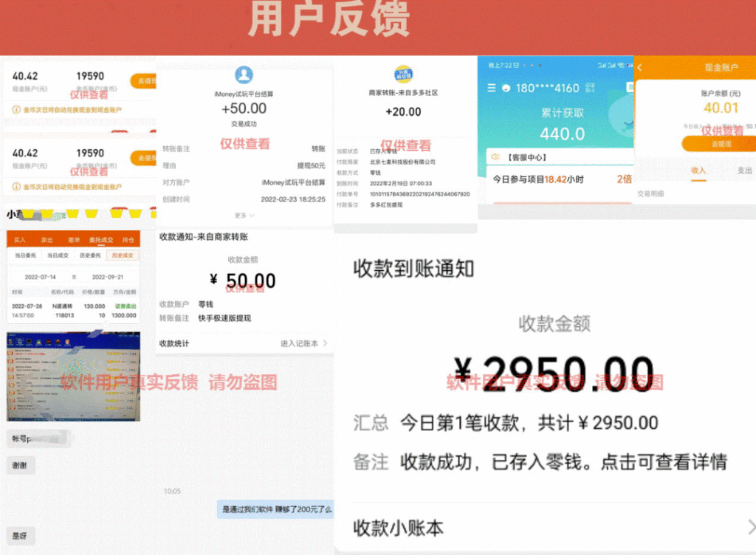
Task: Pick the end date 2022-09-21
Action: coord(108,277)
